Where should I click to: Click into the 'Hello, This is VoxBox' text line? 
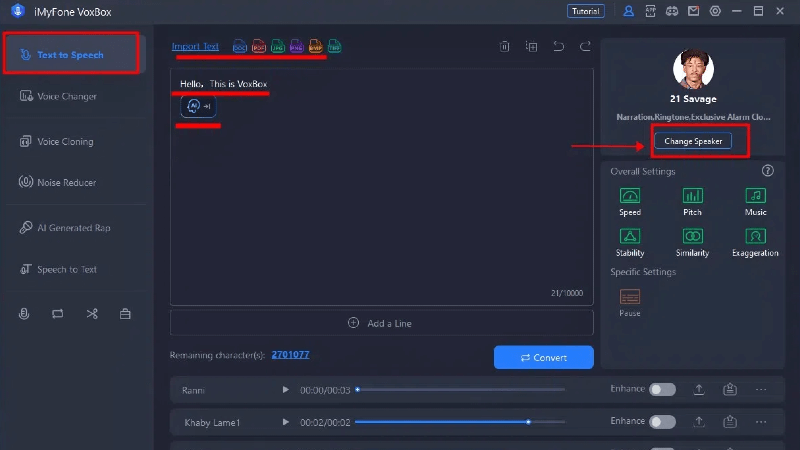click(223, 84)
